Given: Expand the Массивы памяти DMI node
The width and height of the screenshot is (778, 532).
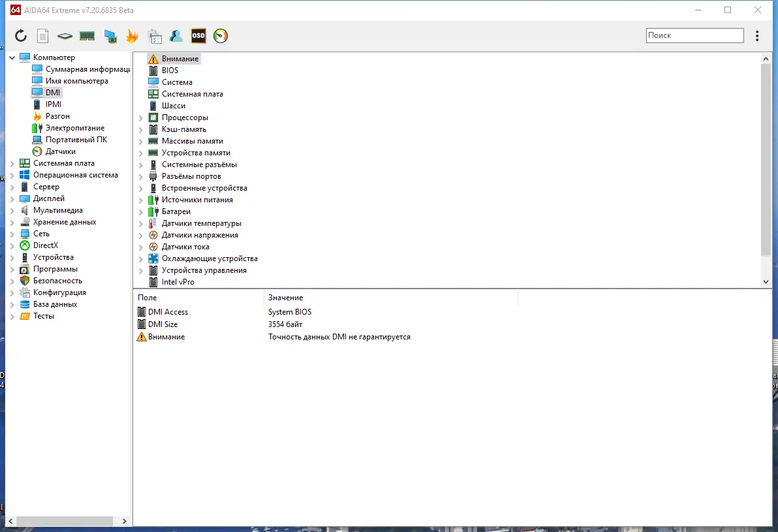Looking at the screenshot, I should (141, 142).
